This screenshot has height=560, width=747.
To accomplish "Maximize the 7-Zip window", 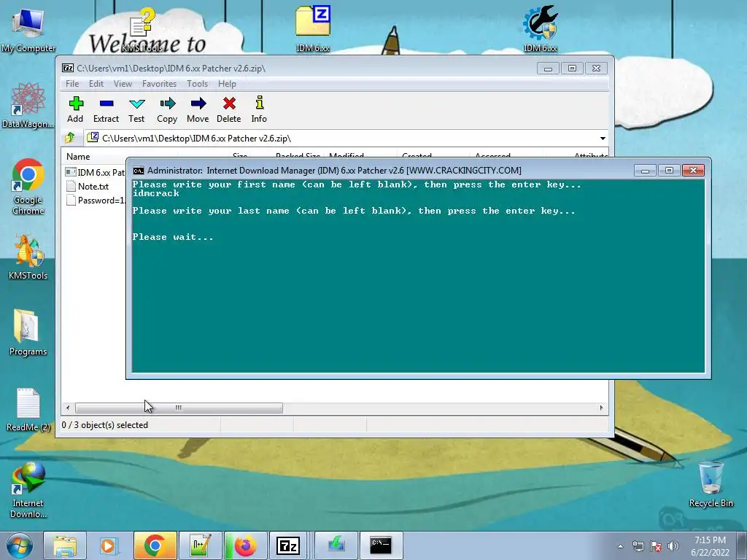I will [x=572, y=69].
